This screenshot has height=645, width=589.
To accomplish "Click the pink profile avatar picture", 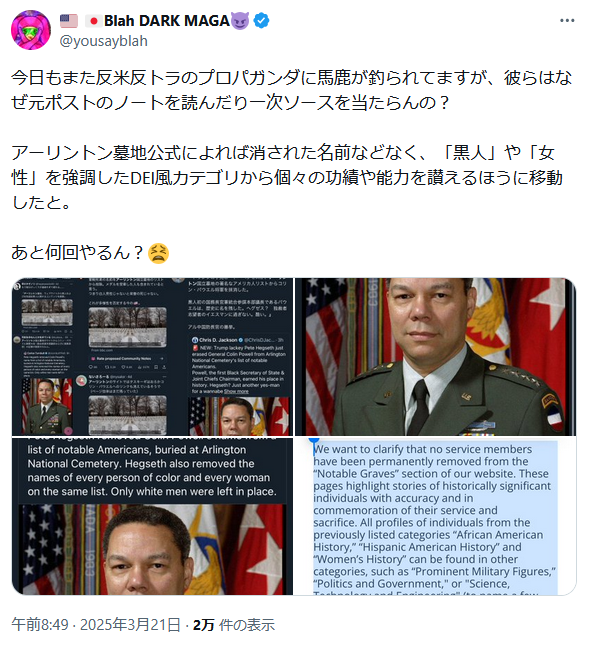I will [x=31, y=30].
